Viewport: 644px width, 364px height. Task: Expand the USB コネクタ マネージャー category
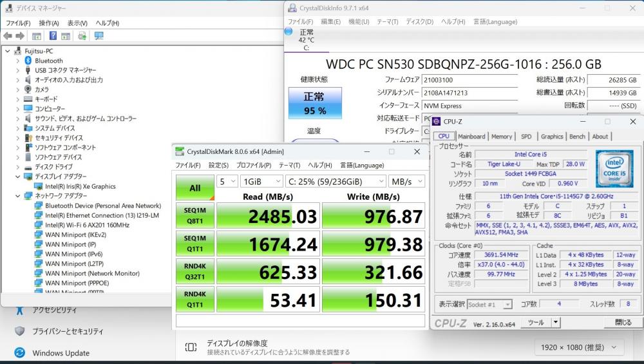tap(17, 70)
